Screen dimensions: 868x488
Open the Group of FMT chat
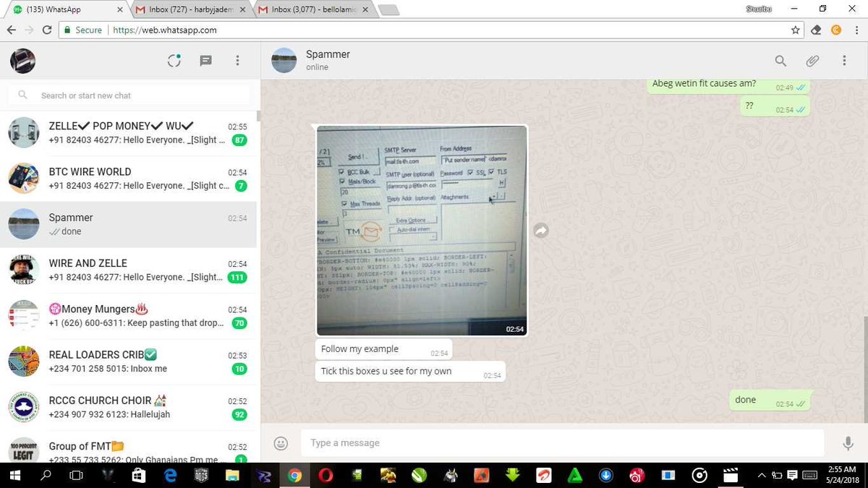[128, 448]
